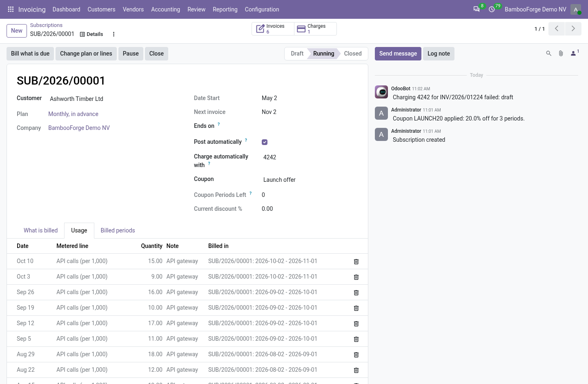Select the Usage tab
This screenshot has height=384, width=588.
point(79,230)
